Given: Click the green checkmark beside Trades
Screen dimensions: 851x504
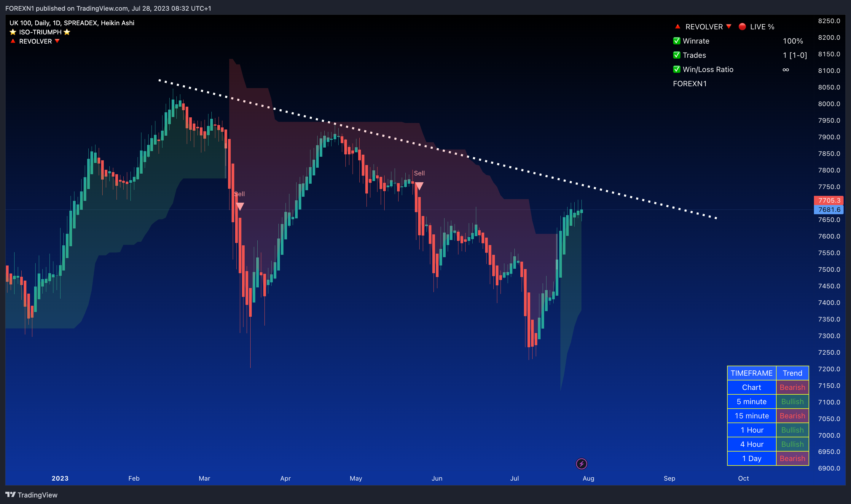Looking at the screenshot, I should [x=677, y=55].
